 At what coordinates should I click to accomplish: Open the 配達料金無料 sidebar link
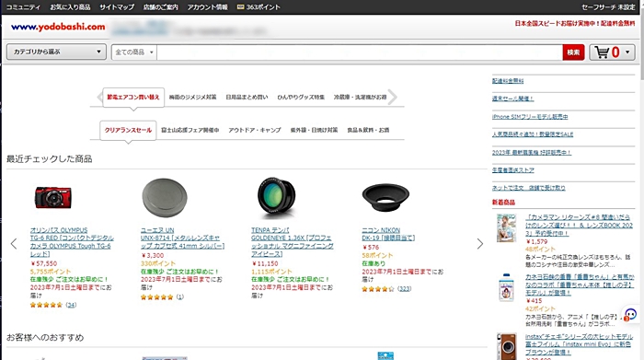pos(508,81)
